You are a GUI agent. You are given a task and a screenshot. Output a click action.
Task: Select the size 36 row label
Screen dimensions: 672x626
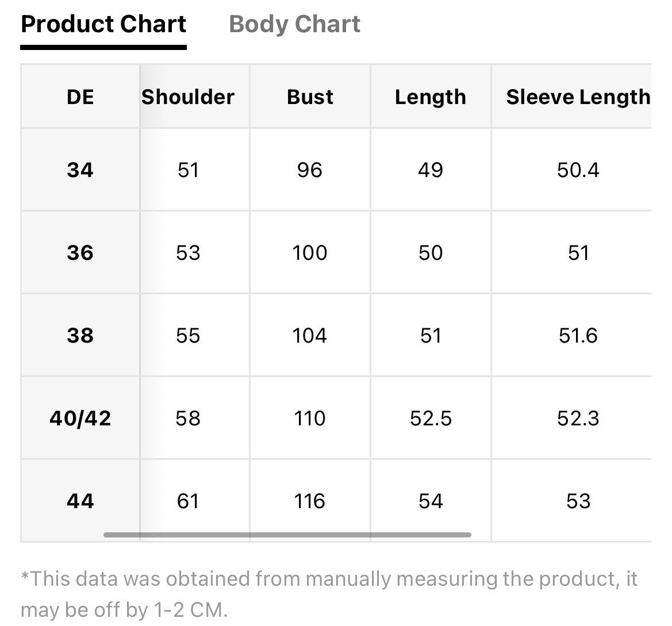pos(80,252)
